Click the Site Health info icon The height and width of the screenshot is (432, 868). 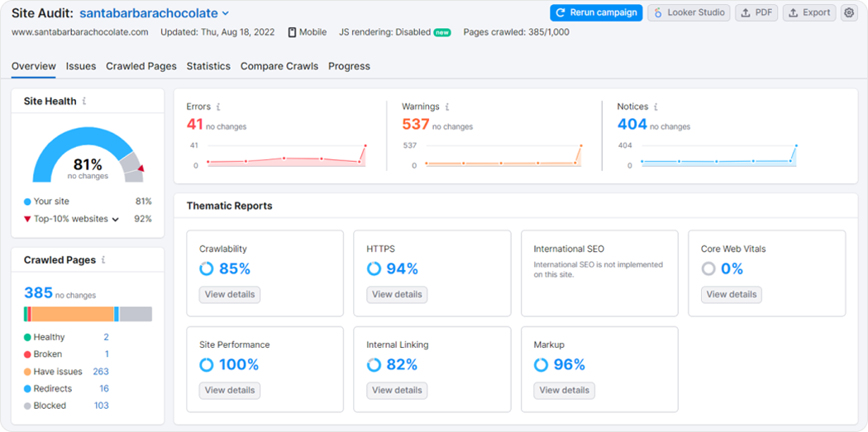coord(84,102)
